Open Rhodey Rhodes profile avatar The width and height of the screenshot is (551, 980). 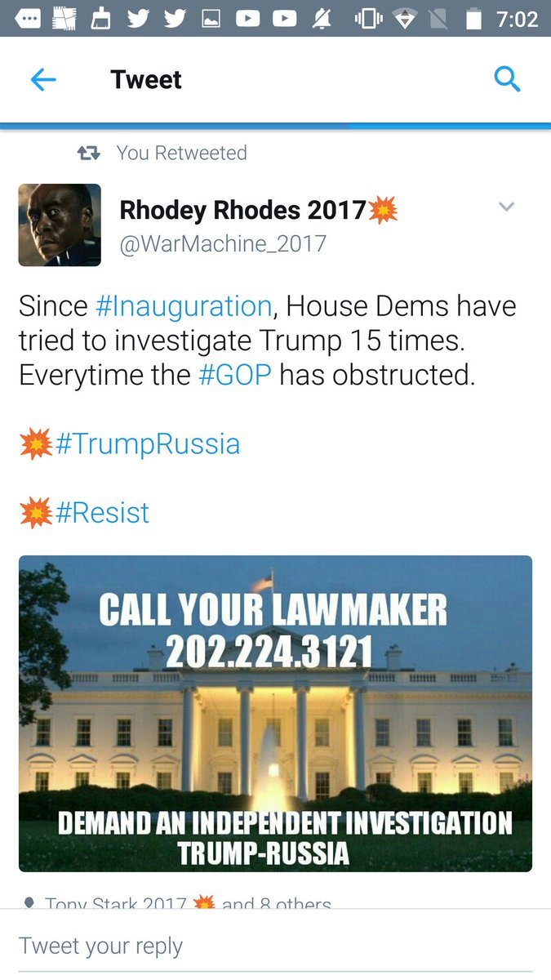[x=60, y=225]
